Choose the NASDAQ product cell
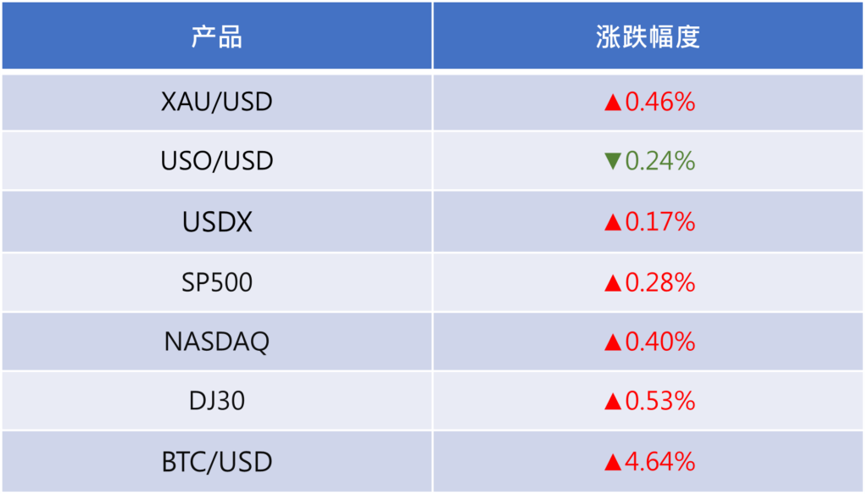 point(217,342)
